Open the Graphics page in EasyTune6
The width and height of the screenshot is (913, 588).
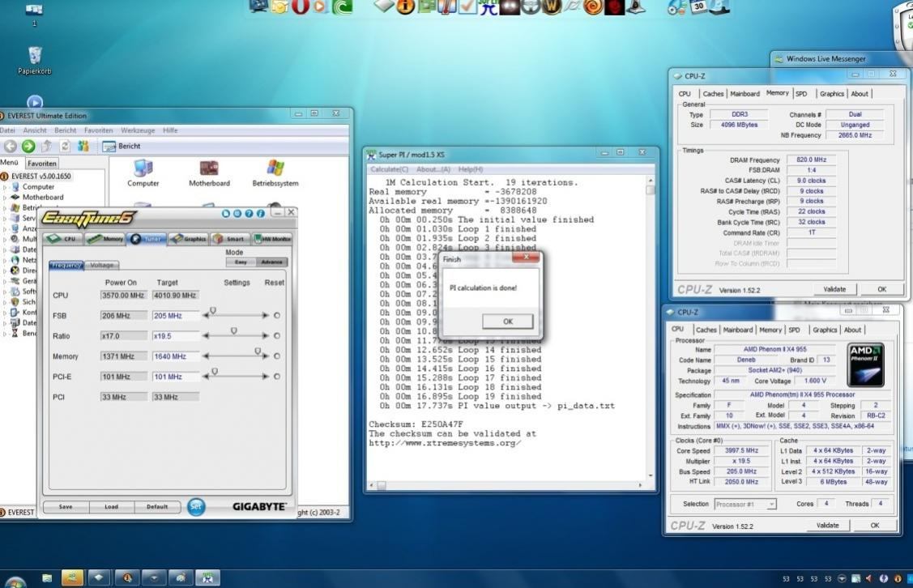190,239
